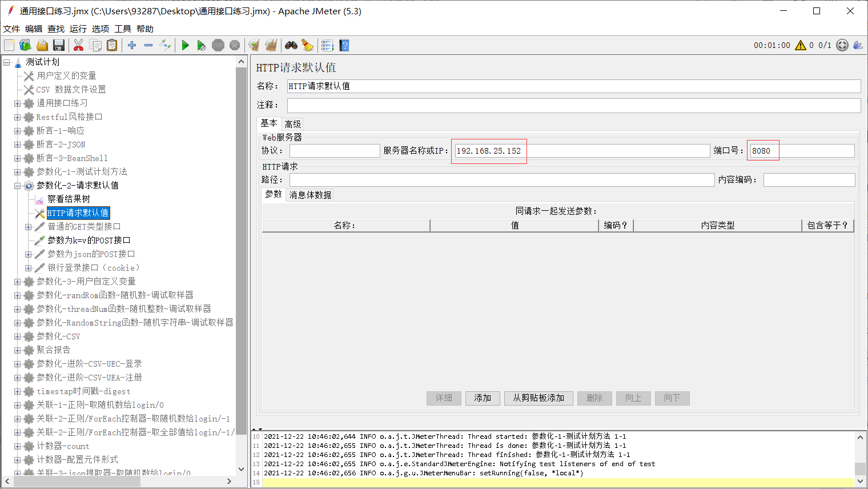This screenshot has height=489, width=868.
Task: Click the 从剪贴板添加 button
Action: coord(539,398)
